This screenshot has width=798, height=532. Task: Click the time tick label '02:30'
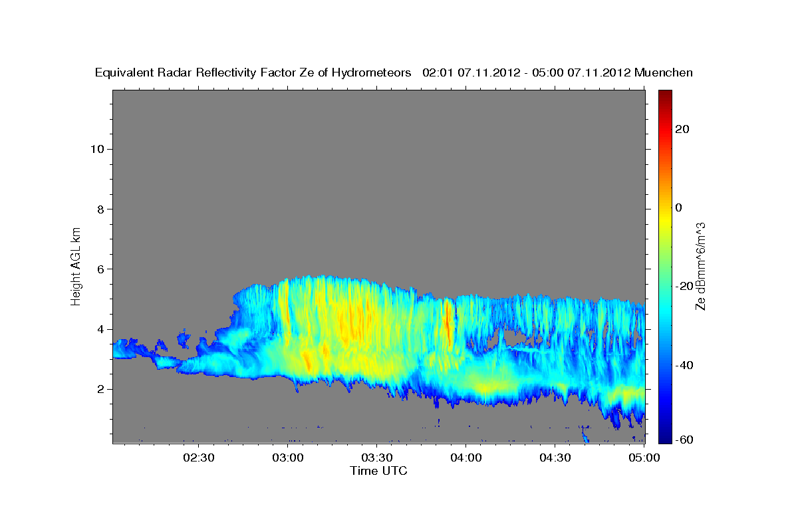coord(199,458)
